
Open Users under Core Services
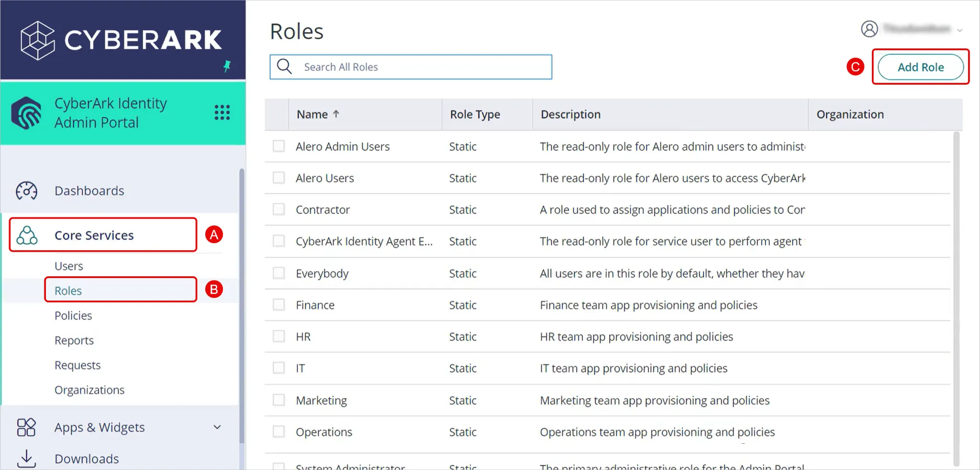pyautogui.click(x=68, y=266)
